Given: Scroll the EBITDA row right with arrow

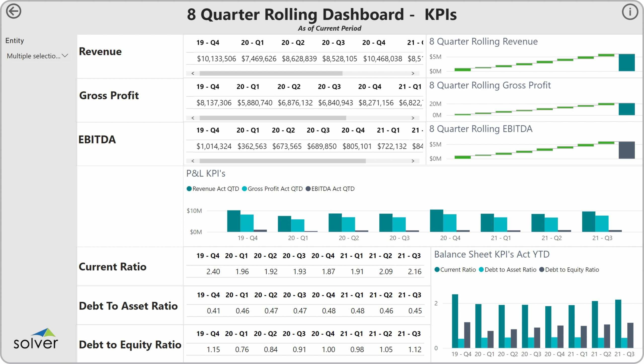Looking at the screenshot, I should 412,160.
